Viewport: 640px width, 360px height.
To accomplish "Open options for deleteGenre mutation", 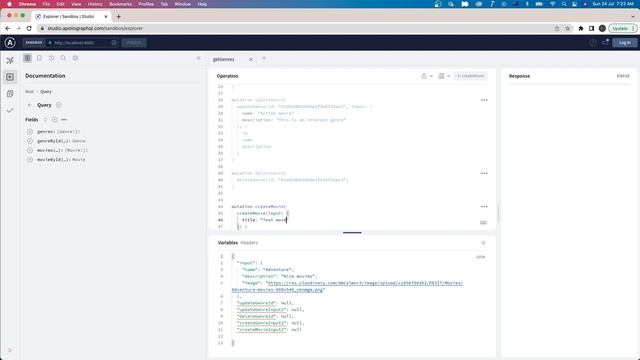I will tap(484, 173).
